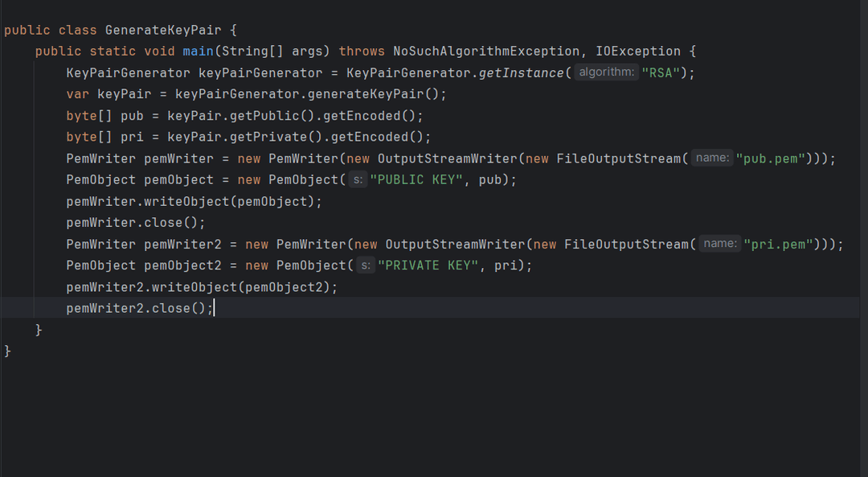Click the "name:" hint before "pub.pem"
868x477 pixels.
point(712,158)
